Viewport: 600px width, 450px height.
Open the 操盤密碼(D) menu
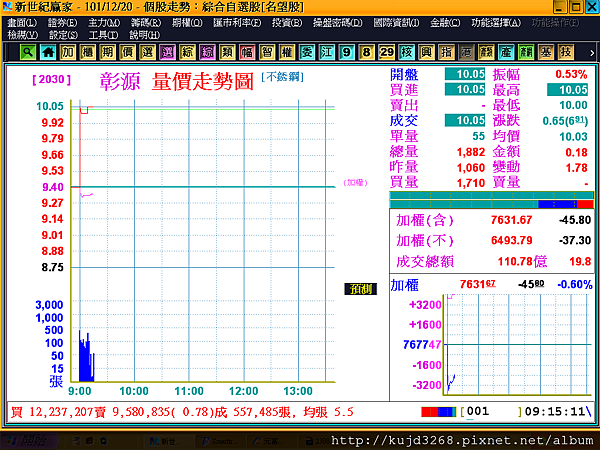coord(338,23)
